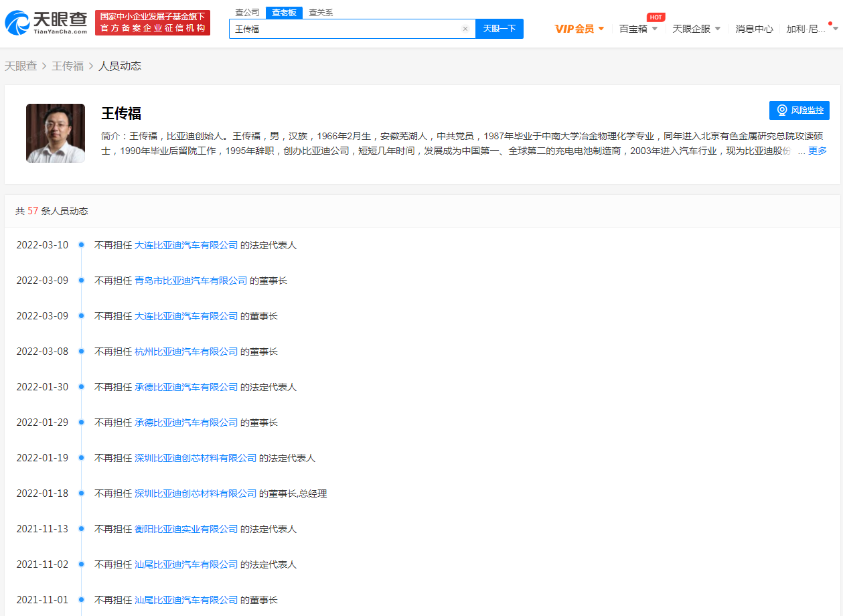
Task: Select the 查老板 tab
Action: pyautogui.click(x=284, y=12)
